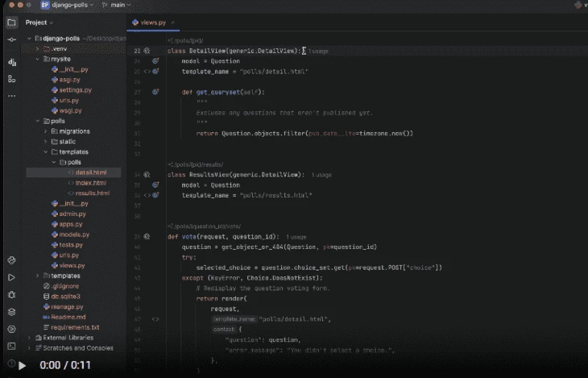The height and width of the screenshot is (378, 588).
Task: Open the Terminal tool window icon
Action: point(11,346)
